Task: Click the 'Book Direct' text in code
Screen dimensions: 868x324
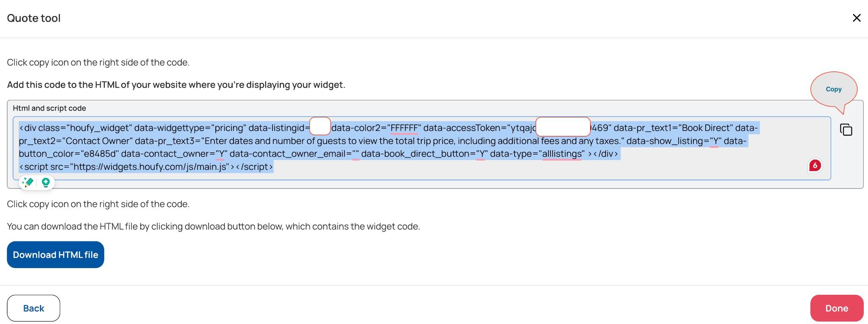Action: tap(705, 128)
